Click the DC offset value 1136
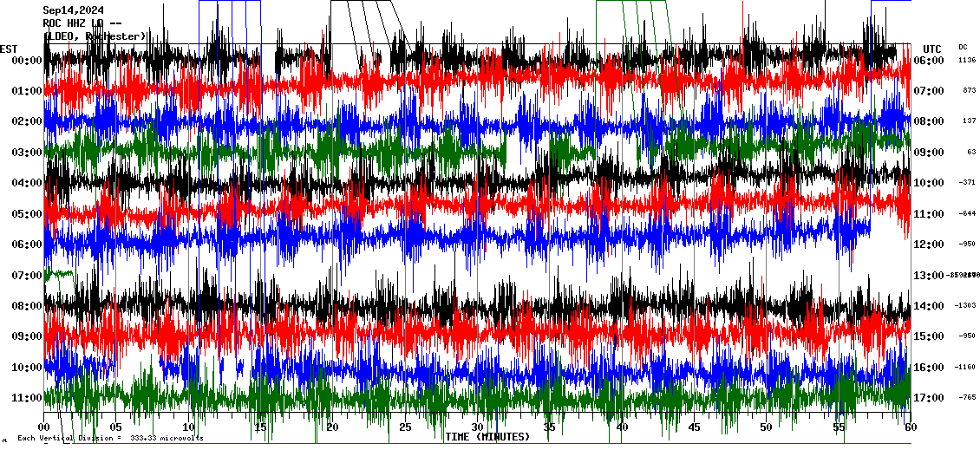980x450 pixels. tap(967, 61)
